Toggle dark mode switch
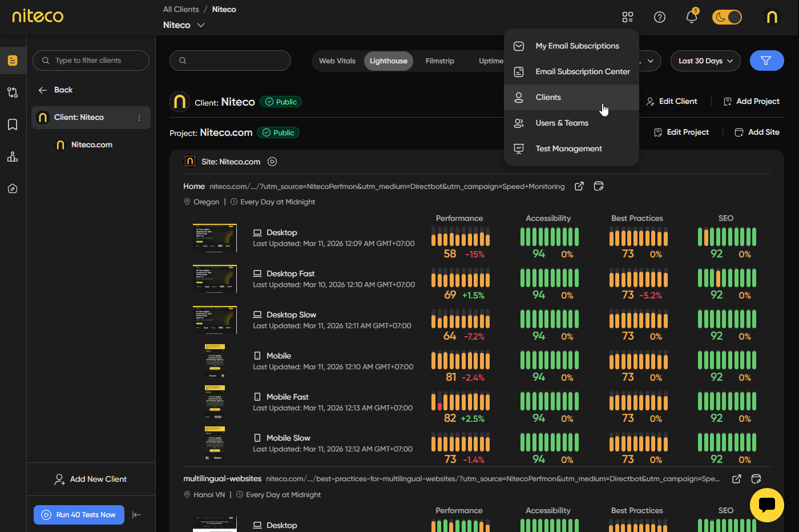This screenshot has height=532, width=799. click(x=727, y=17)
